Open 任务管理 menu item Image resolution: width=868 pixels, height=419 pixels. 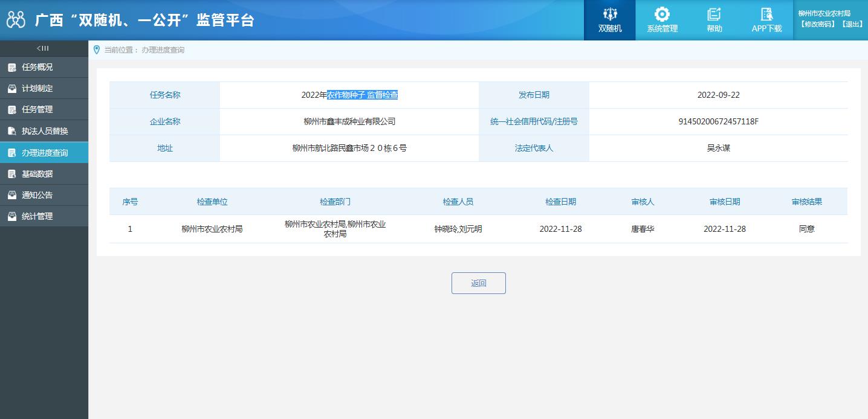click(x=44, y=109)
